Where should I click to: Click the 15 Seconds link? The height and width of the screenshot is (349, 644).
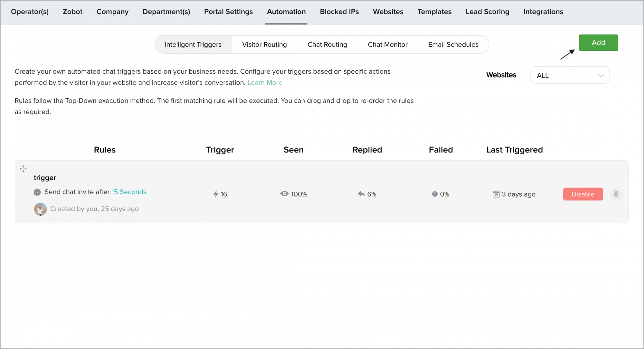[129, 192]
